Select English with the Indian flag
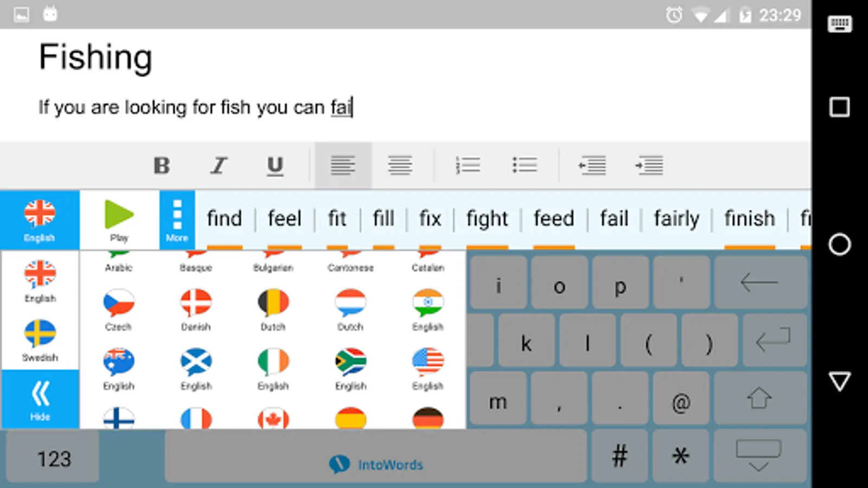The width and height of the screenshot is (868, 488). 427,310
